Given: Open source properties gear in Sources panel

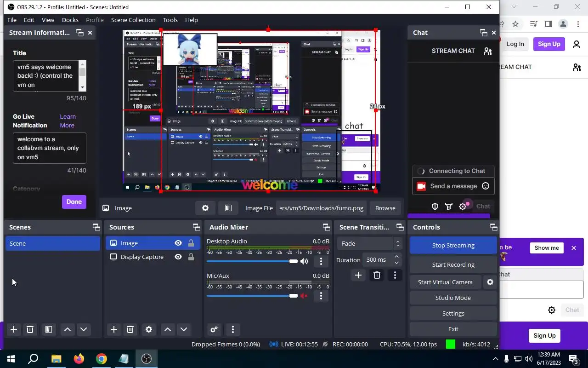Looking at the screenshot, I should 149,329.
